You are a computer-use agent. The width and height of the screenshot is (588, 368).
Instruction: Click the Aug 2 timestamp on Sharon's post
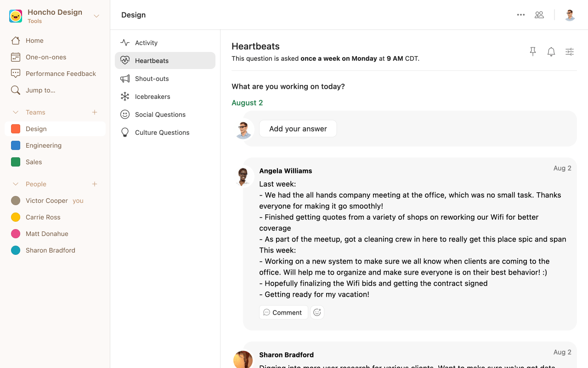(562, 352)
